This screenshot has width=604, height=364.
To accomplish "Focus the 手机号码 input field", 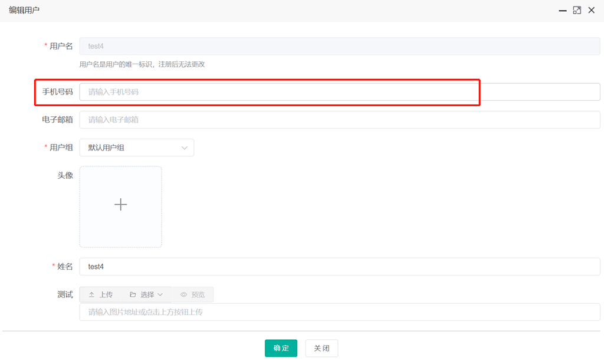I will (x=339, y=92).
